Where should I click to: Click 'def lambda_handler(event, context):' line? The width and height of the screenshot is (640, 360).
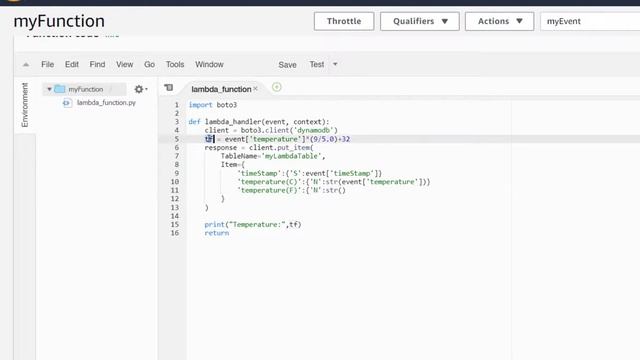pos(259,122)
